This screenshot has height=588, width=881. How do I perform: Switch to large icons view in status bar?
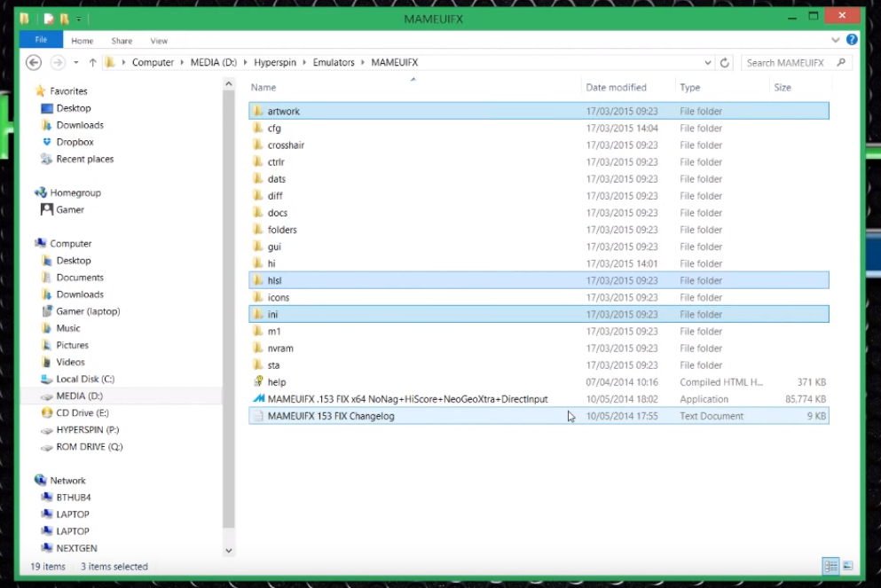tap(847, 566)
